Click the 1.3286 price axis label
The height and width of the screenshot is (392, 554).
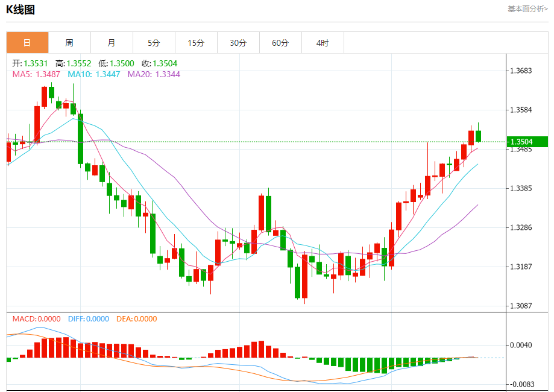[x=521, y=227]
